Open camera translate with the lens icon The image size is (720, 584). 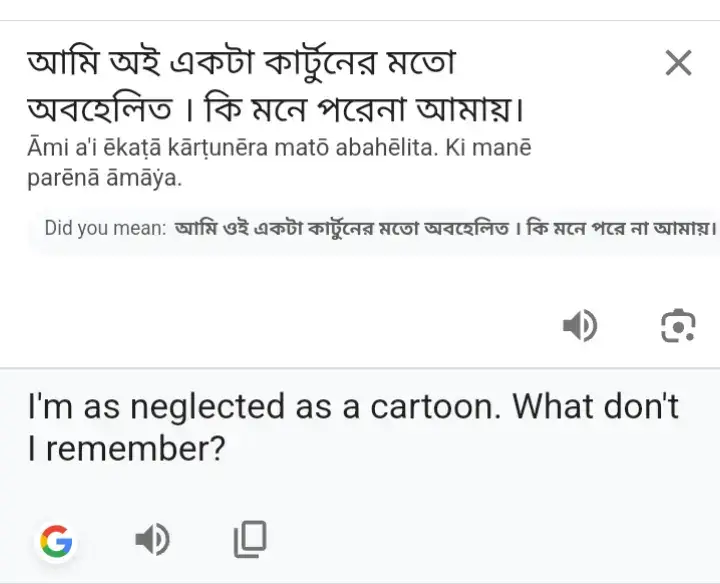click(678, 326)
